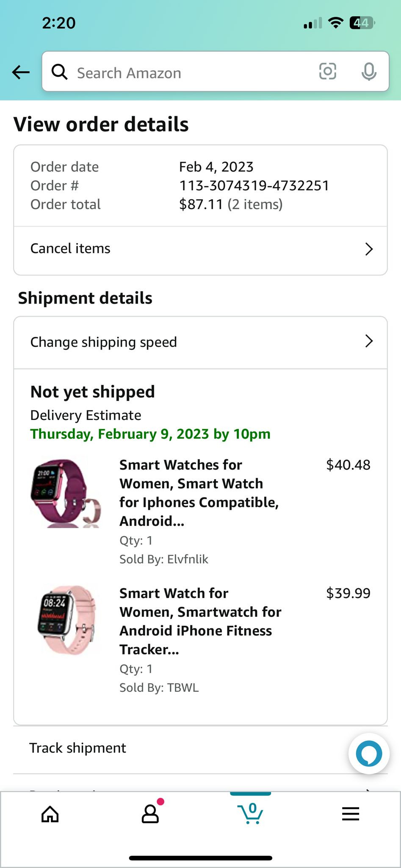Tap Cancel items text

click(70, 248)
